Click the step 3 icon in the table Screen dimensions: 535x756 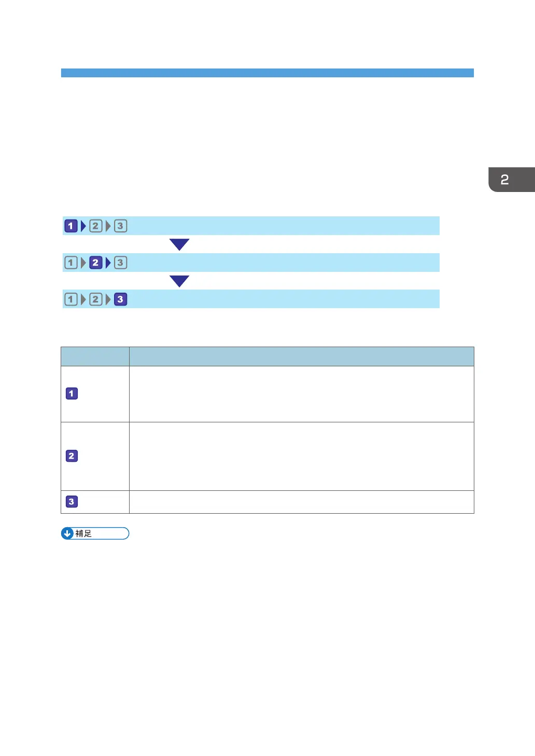tap(72, 502)
